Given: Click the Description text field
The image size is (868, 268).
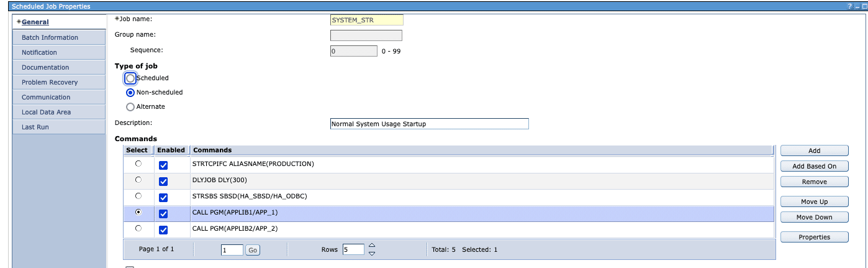Looking at the screenshot, I should (x=429, y=124).
